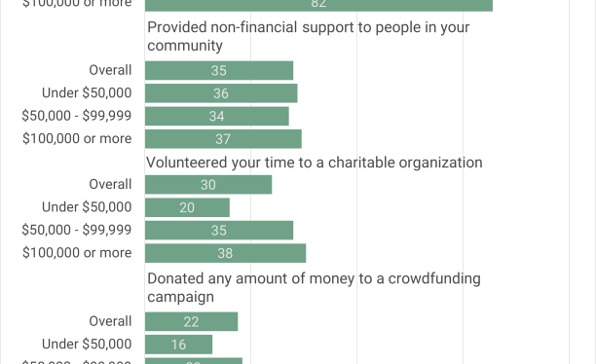Select the crowdfunding Overall bar showing 22

click(192, 322)
